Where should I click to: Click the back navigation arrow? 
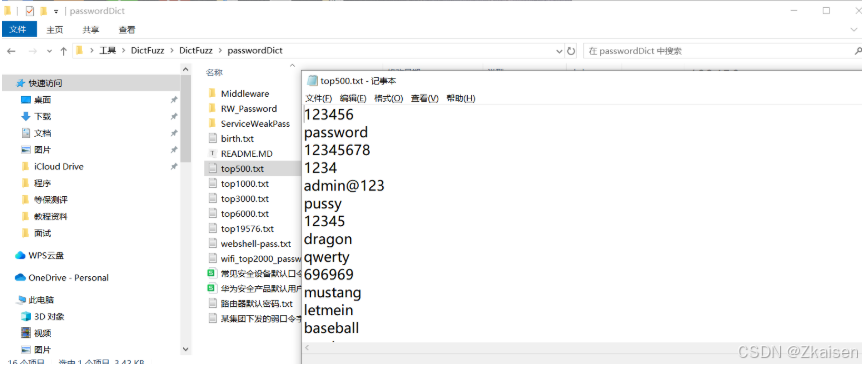[x=12, y=51]
